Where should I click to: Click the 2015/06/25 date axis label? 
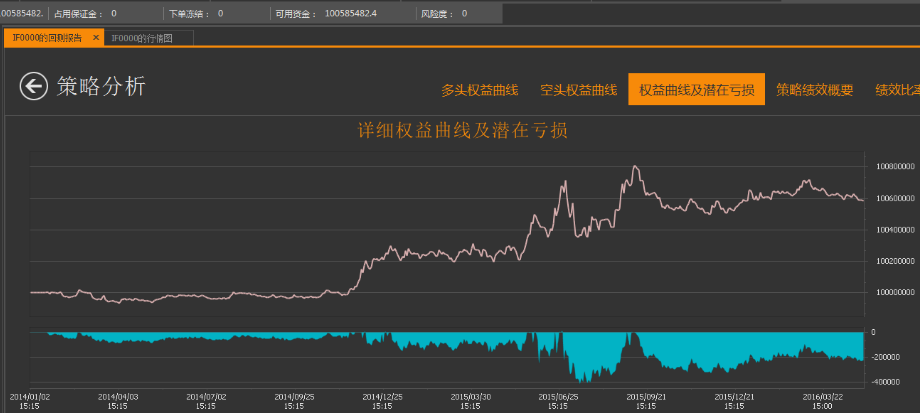(x=558, y=401)
